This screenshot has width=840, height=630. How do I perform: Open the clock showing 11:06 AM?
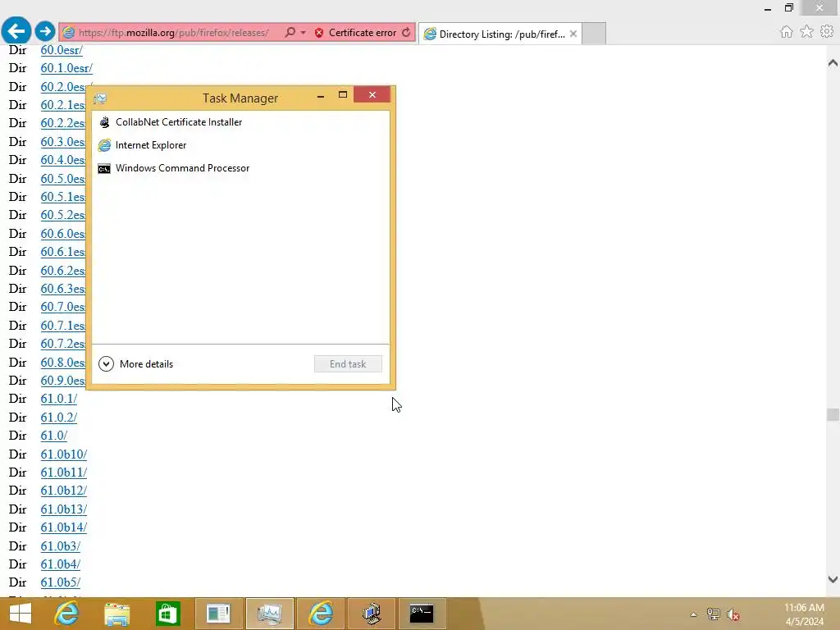[804, 614]
